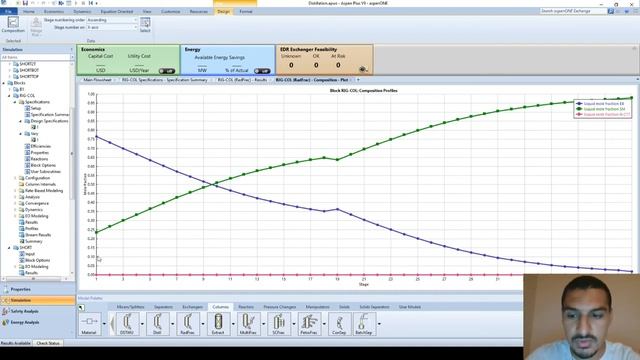This screenshot has height=360, width=640.
Task: Choose the DSTWU column model icon
Action: point(127,324)
